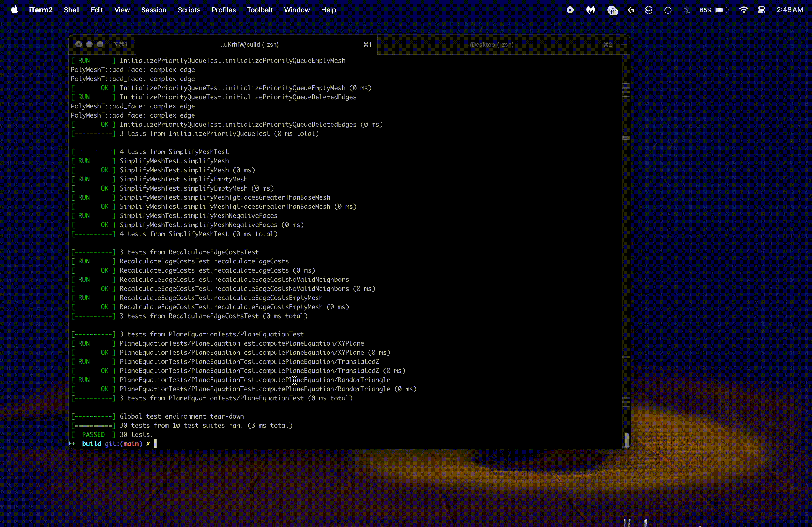This screenshot has width=812, height=527.
Task: Click the View menu item
Action: tap(122, 9)
